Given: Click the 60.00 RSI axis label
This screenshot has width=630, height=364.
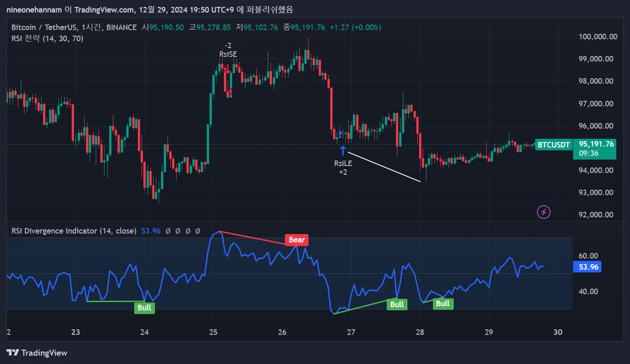Looking at the screenshot, I should click(x=588, y=256).
